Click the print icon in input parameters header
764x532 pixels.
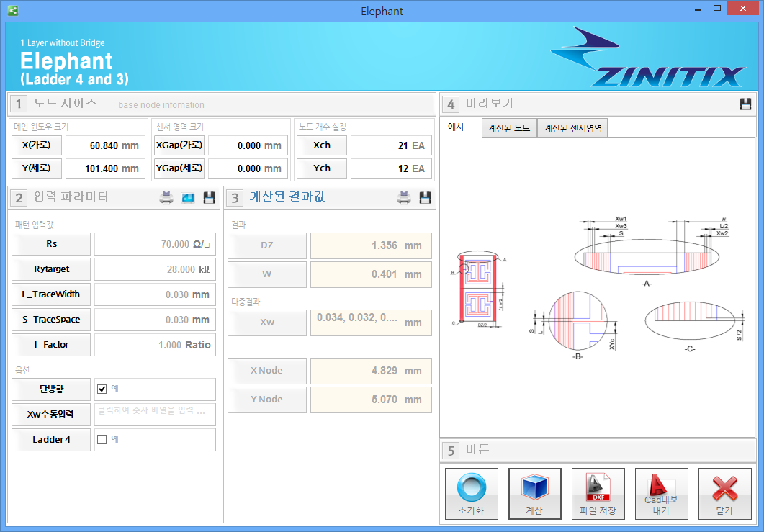[x=166, y=198]
